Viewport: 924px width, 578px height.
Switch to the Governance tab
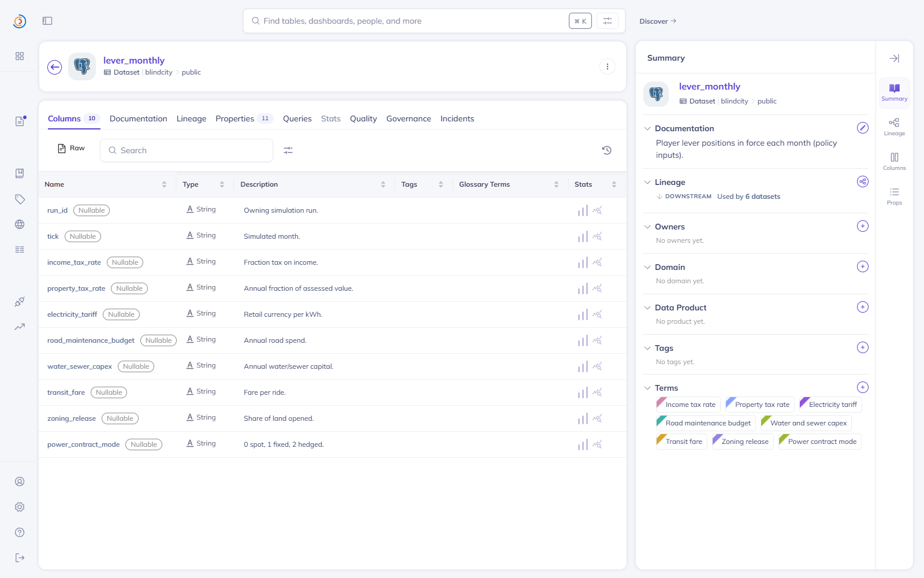(409, 118)
